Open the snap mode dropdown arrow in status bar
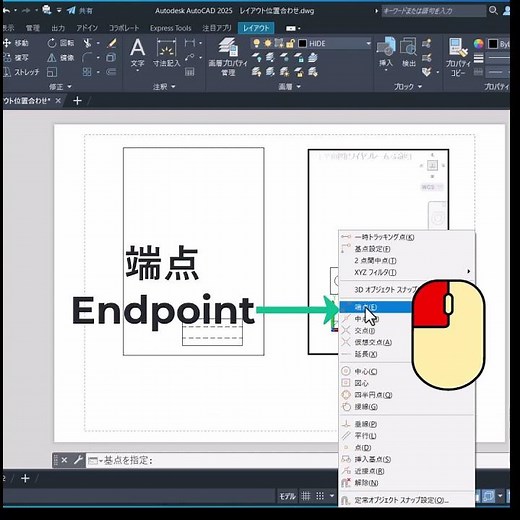520x520 pixels. click(x=332, y=496)
